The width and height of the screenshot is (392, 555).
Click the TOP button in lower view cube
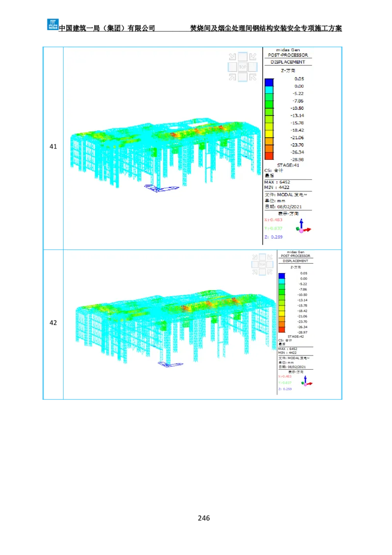262,265
